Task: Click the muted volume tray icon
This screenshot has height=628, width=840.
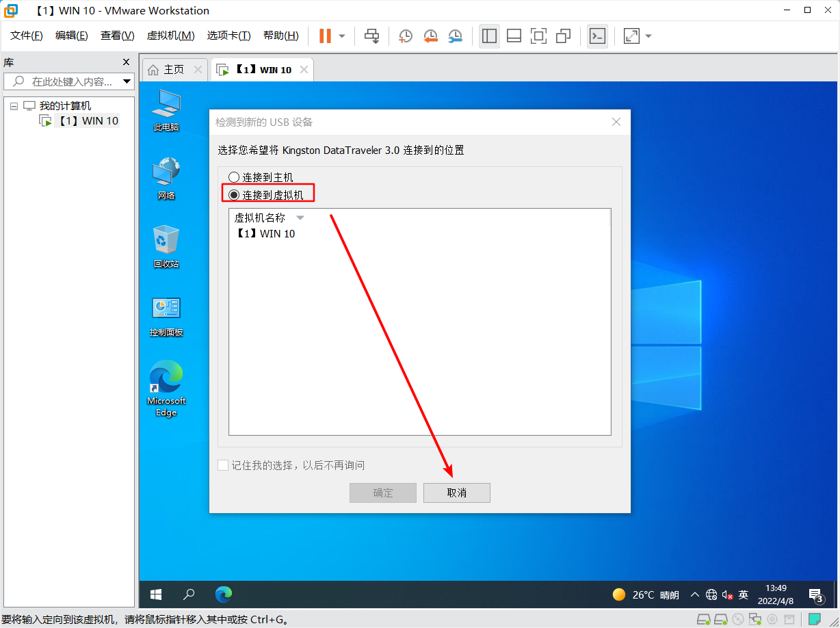Action: 727,594
